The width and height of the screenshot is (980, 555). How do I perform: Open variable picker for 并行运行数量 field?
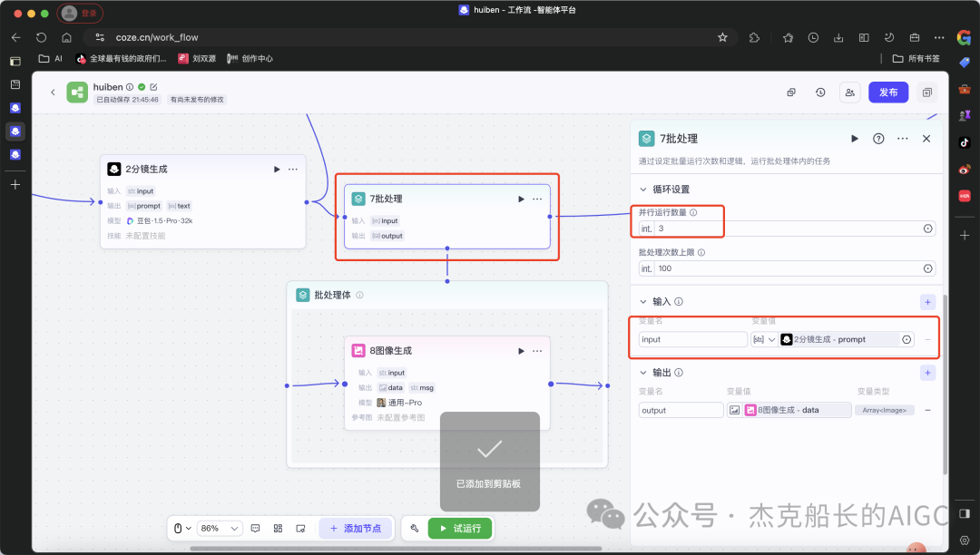click(x=928, y=229)
